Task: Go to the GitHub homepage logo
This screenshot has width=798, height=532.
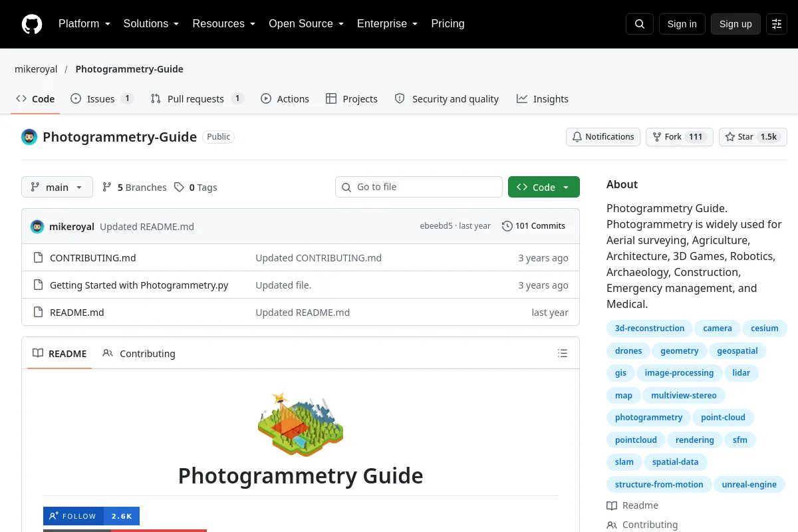Action: (x=32, y=24)
